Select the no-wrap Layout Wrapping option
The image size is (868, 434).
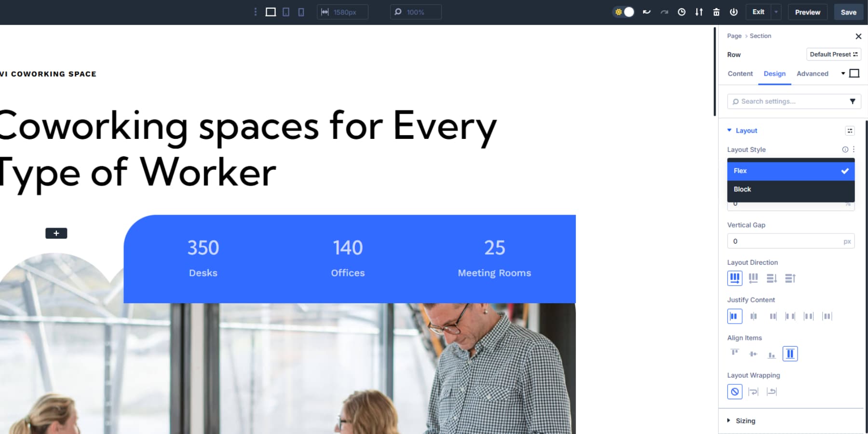tap(734, 392)
